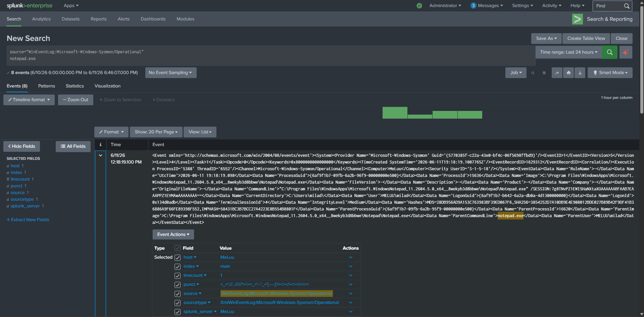Click Create Table View button
This screenshot has width=644, height=317.
(586, 39)
